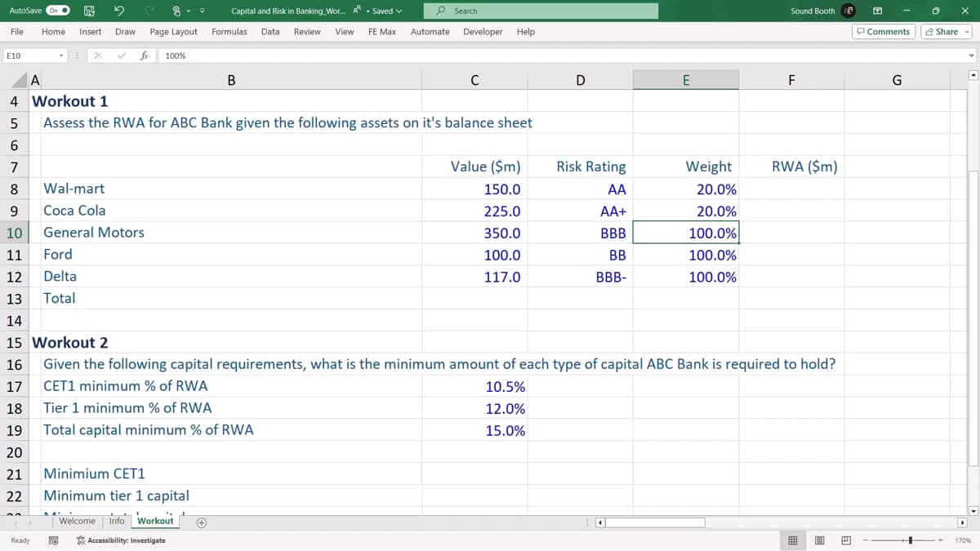Click the CET1 minimum 10.5% cell
Image resolution: width=980 pixels, height=551 pixels.
click(x=474, y=386)
